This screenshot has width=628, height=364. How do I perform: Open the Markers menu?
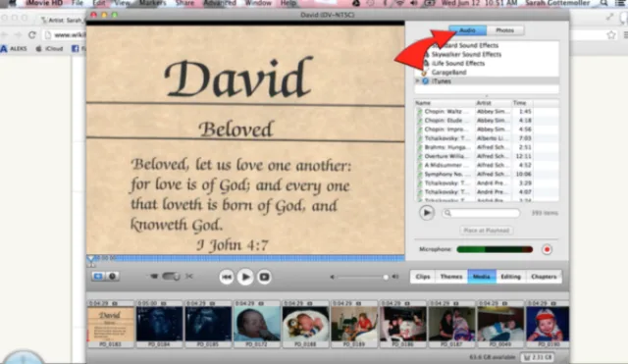click(152, 3)
